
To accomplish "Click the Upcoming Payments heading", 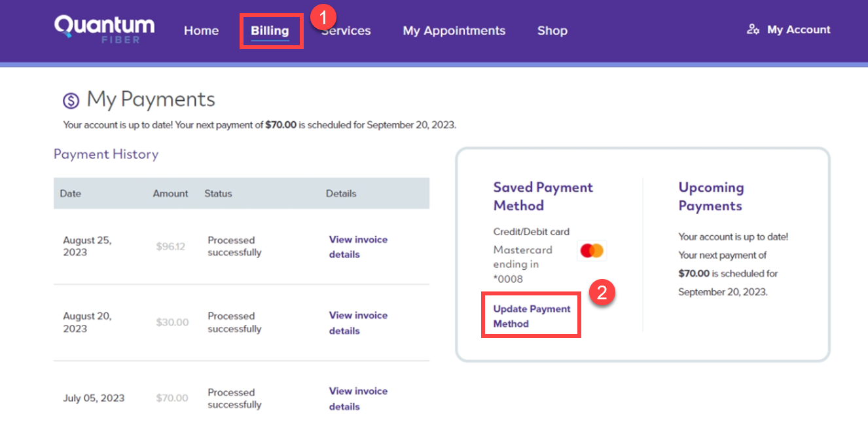I will point(711,196).
